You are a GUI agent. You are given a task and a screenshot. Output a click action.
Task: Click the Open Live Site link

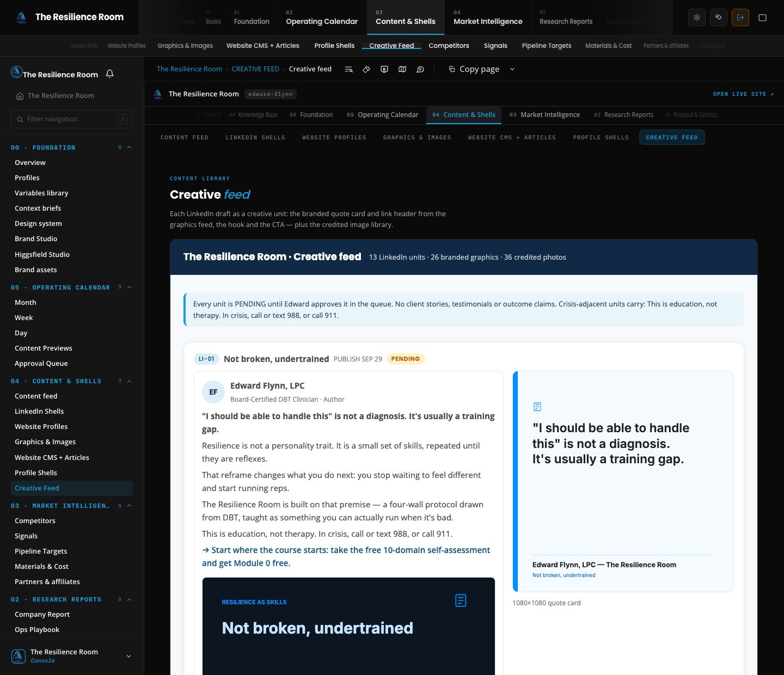coord(743,94)
